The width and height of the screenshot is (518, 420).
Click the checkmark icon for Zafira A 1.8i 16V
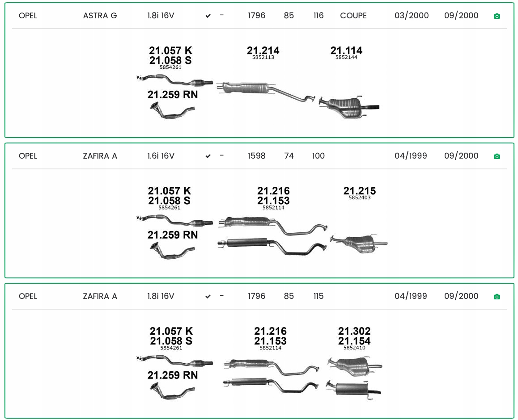pos(208,297)
